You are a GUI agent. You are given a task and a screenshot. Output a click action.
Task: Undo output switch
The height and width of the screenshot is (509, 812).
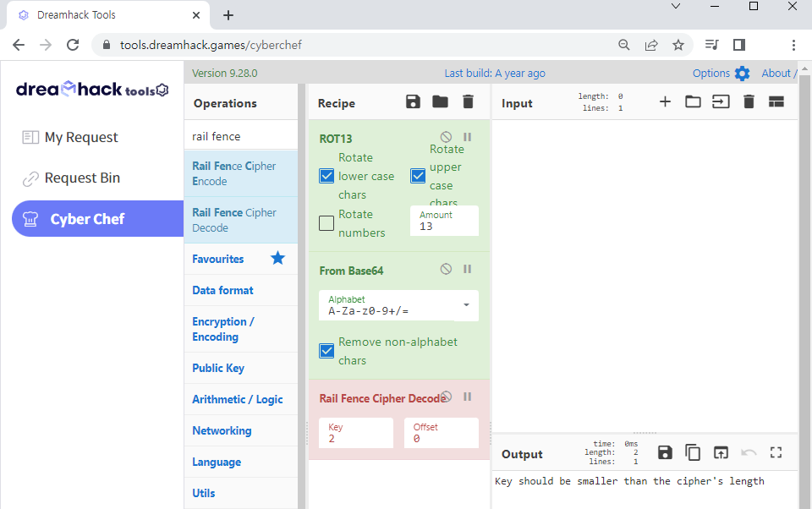(x=749, y=452)
